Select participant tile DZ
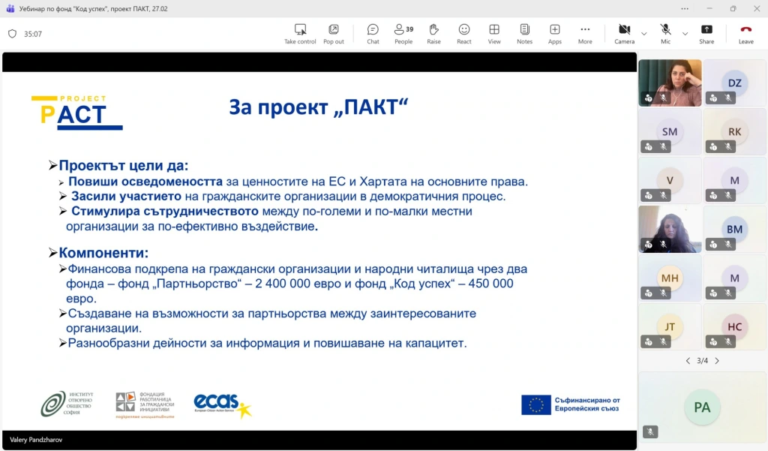The height and width of the screenshot is (451, 768). 734,83
